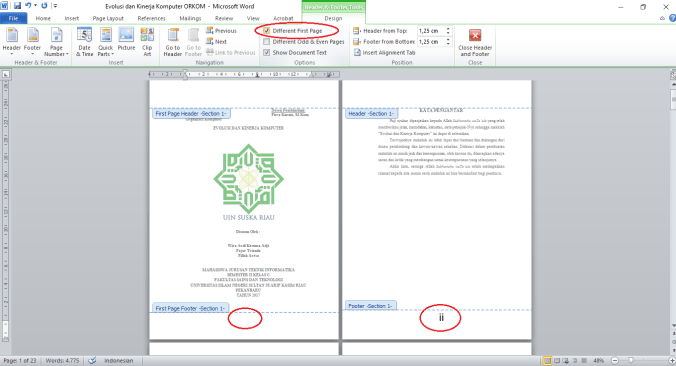Select Print Layout view icon

547,360
